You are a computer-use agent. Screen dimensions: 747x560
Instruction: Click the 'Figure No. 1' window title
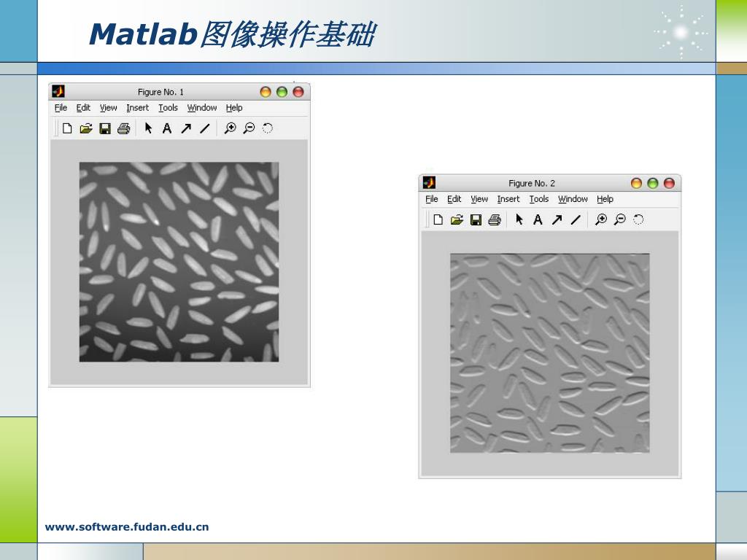pyautogui.click(x=160, y=92)
